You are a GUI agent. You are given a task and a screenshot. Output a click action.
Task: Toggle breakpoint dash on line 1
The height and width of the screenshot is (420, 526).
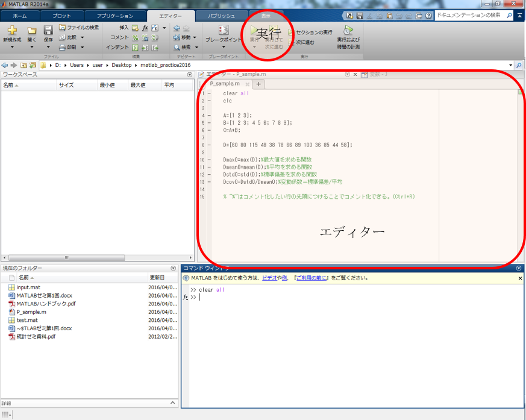pos(209,93)
